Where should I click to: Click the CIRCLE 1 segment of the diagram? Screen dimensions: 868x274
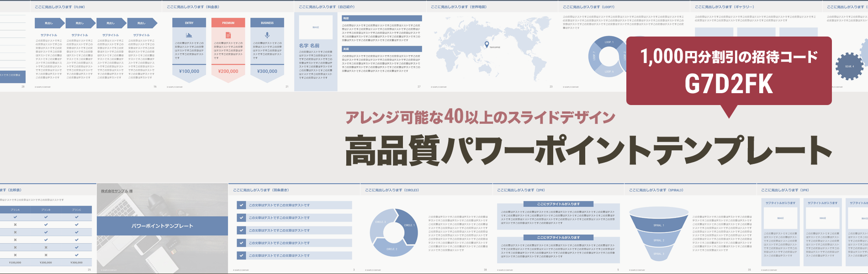(408, 227)
